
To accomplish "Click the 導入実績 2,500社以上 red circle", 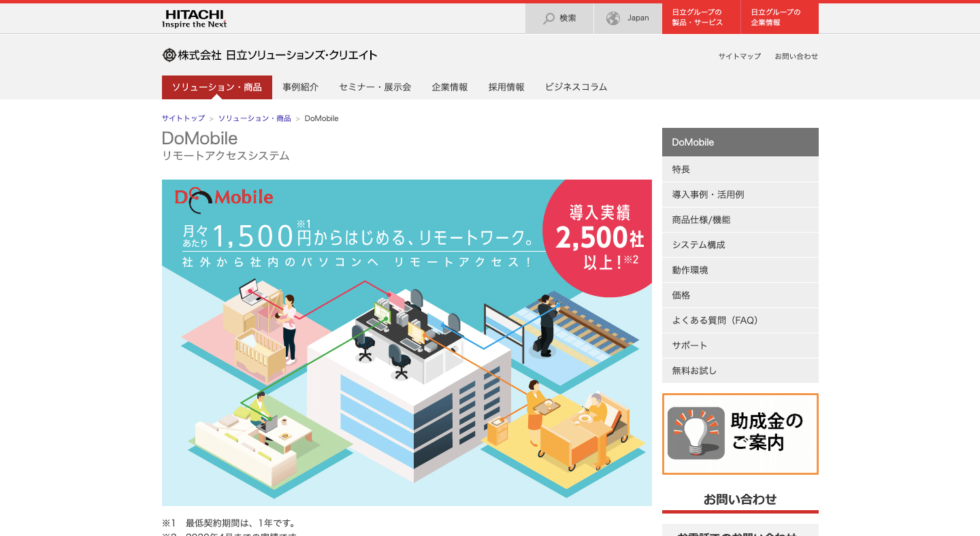I will (596, 237).
